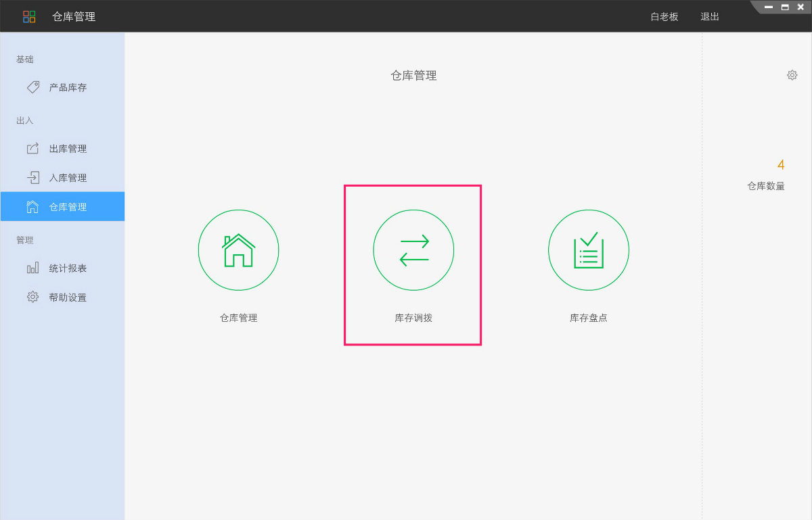
Task: Click the house icon in the sidebar
Action: (32, 206)
